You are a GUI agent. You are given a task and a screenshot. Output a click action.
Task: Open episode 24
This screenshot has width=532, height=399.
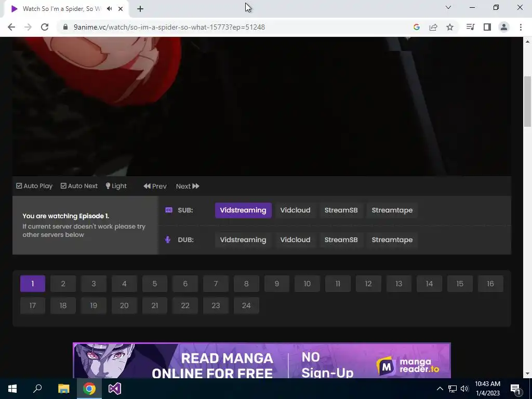point(246,305)
